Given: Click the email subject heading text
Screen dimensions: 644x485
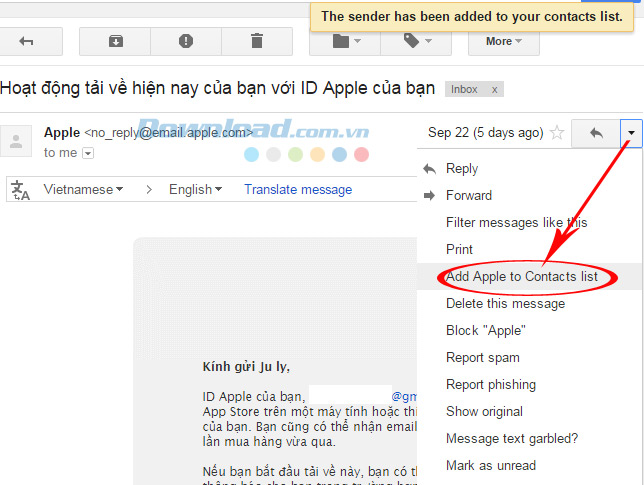Looking at the screenshot, I should (218, 88).
